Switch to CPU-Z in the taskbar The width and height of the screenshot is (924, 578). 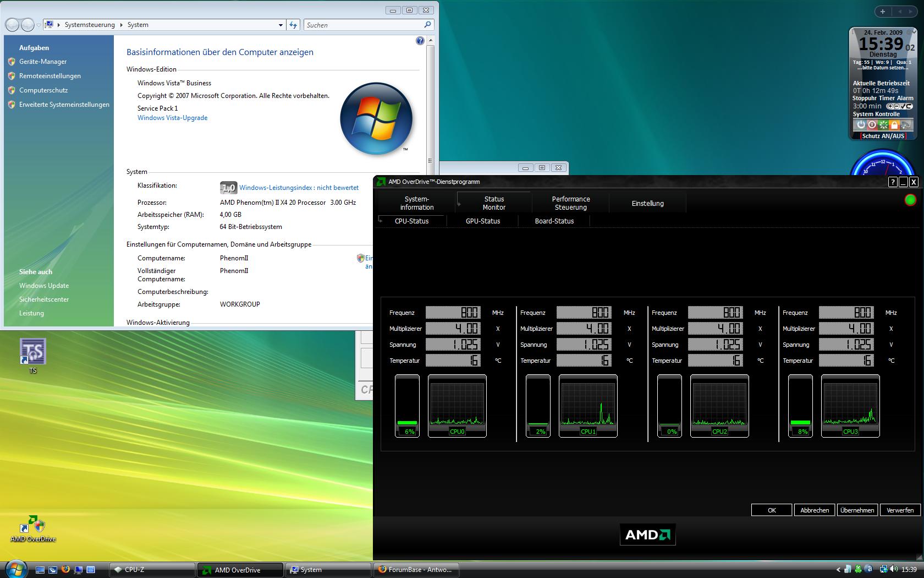[152, 570]
